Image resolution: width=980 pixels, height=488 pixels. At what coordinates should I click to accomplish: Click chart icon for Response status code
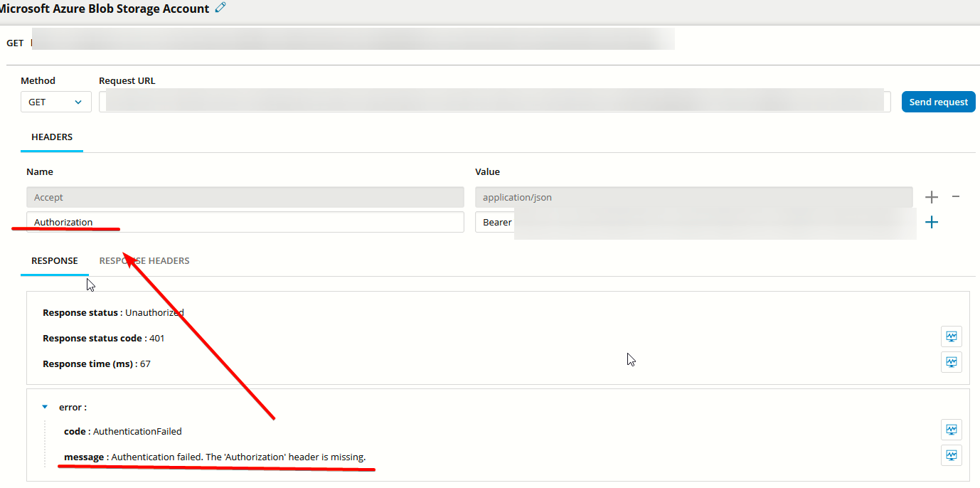[x=951, y=336]
